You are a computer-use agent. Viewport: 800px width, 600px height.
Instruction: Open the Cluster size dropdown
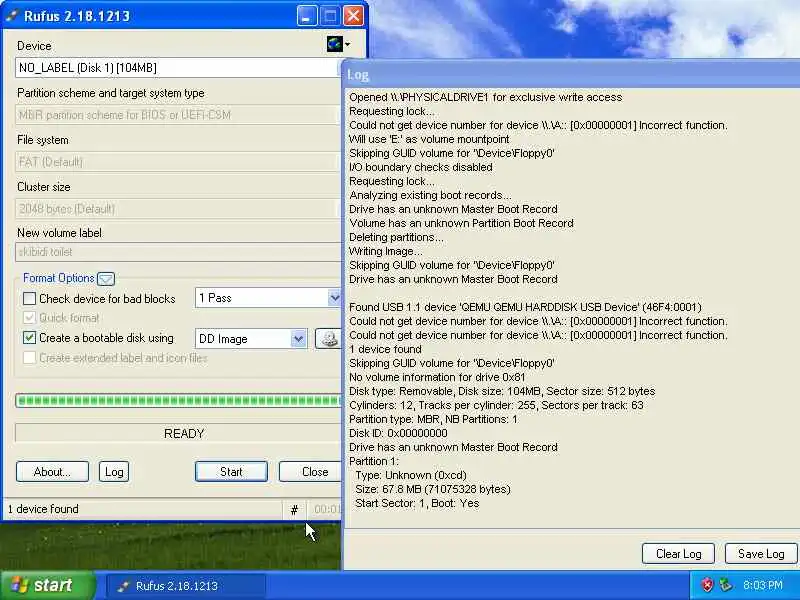[x=178, y=209]
